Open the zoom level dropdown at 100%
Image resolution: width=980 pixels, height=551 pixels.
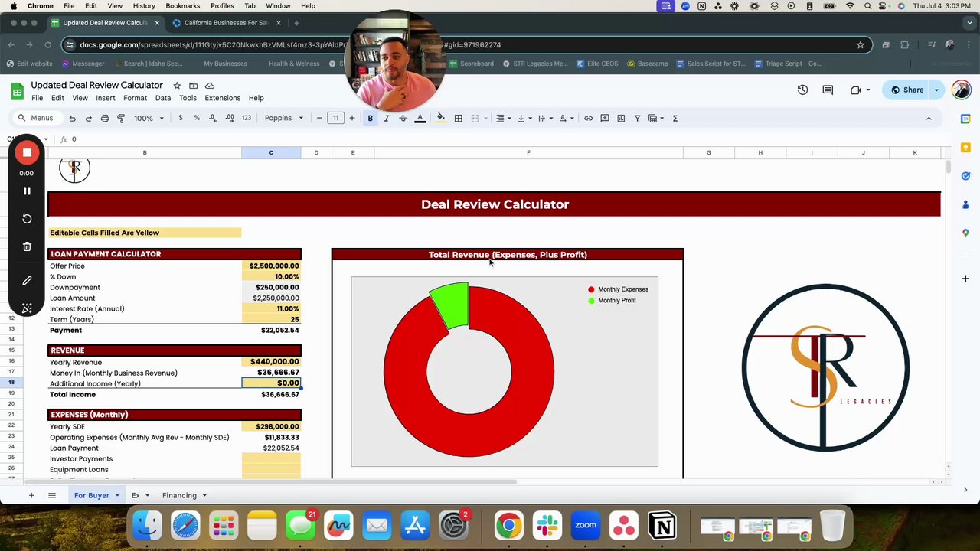pos(147,118)
